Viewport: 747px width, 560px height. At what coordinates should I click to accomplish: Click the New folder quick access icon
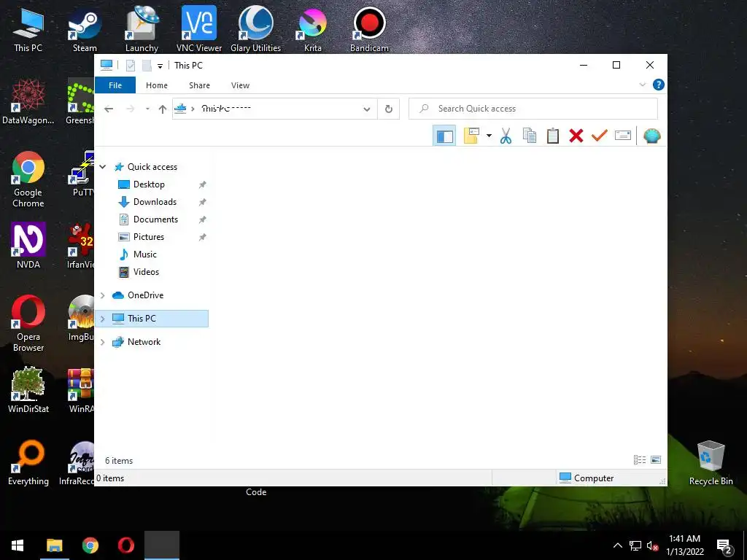147,65
